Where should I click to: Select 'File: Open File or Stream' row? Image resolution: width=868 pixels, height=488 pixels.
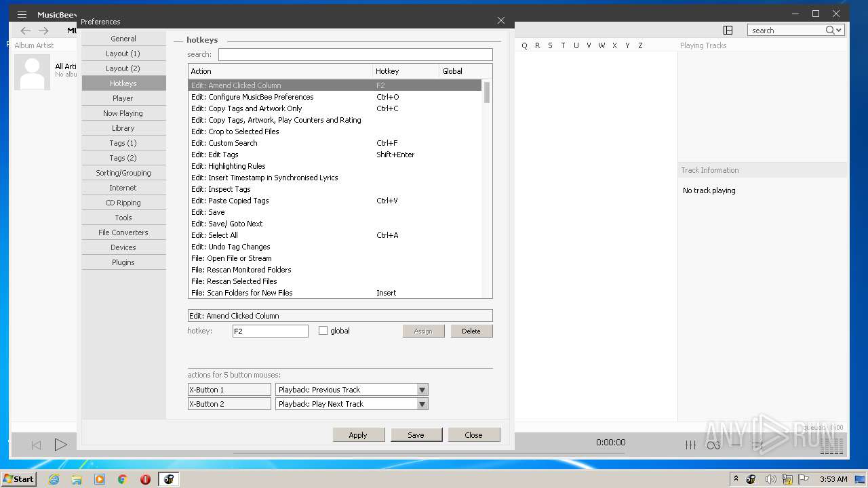click(335, 258)
